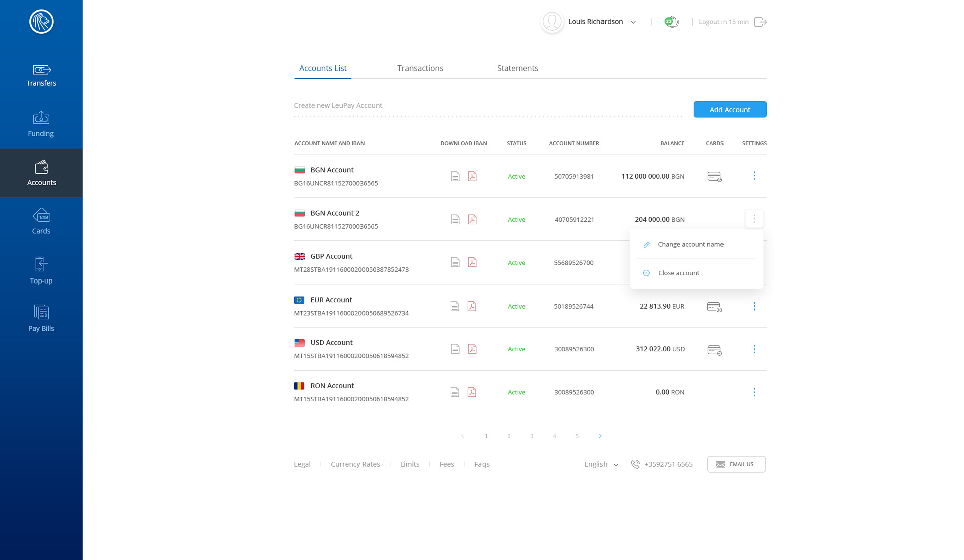
Task: View cards linked to the USD Account
Action: point(714,350)
